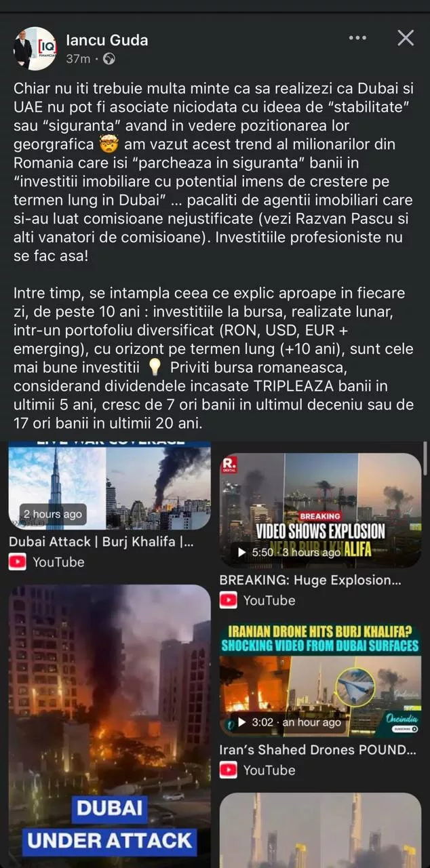Image resolution: width=430 pixels, height=868 pixels.
Task: Close the post with the X icon
Action: [406, 38]
